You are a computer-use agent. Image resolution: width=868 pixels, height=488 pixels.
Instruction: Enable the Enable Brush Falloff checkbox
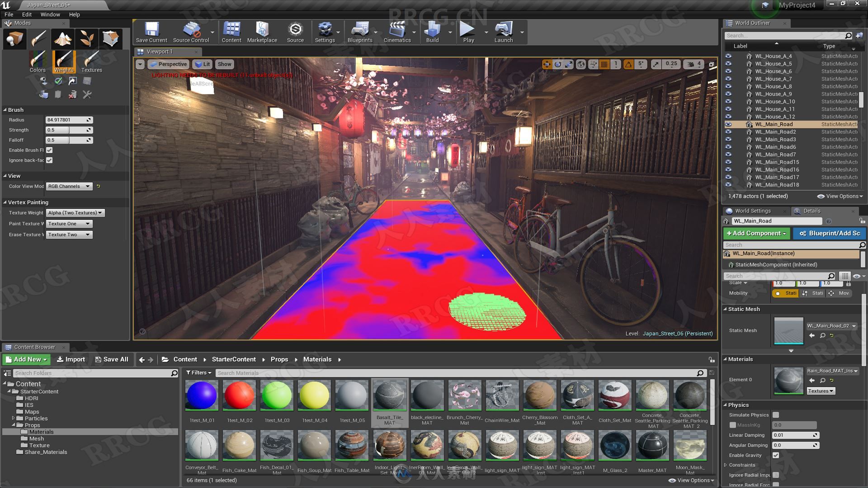pos(49,150)
